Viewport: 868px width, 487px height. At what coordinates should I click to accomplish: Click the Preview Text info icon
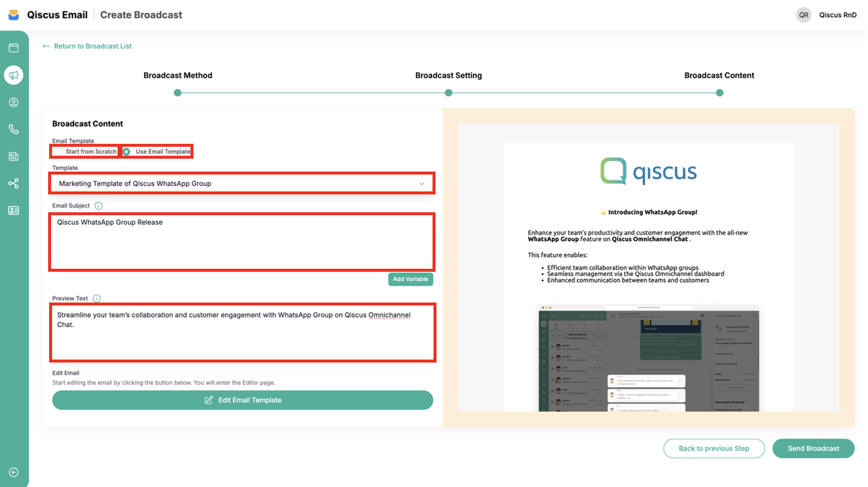(97, 299)
